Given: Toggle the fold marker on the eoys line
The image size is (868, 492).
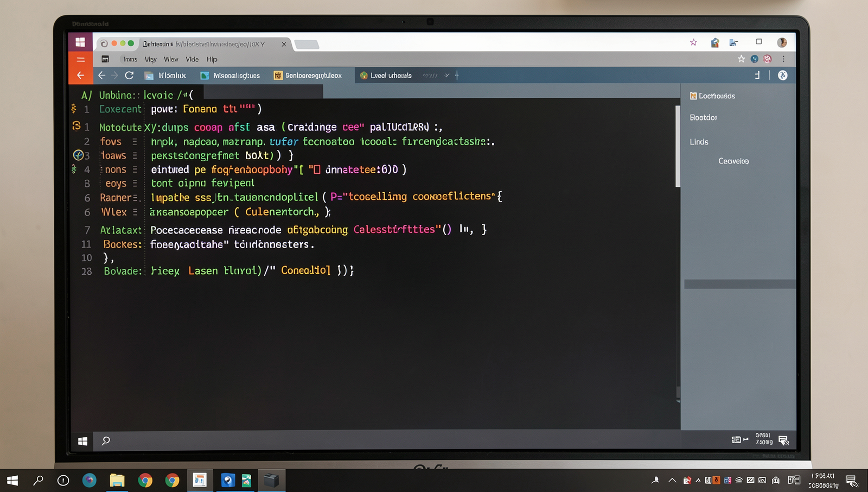Looking at the screenshot, I should click(x=135, y=184).
